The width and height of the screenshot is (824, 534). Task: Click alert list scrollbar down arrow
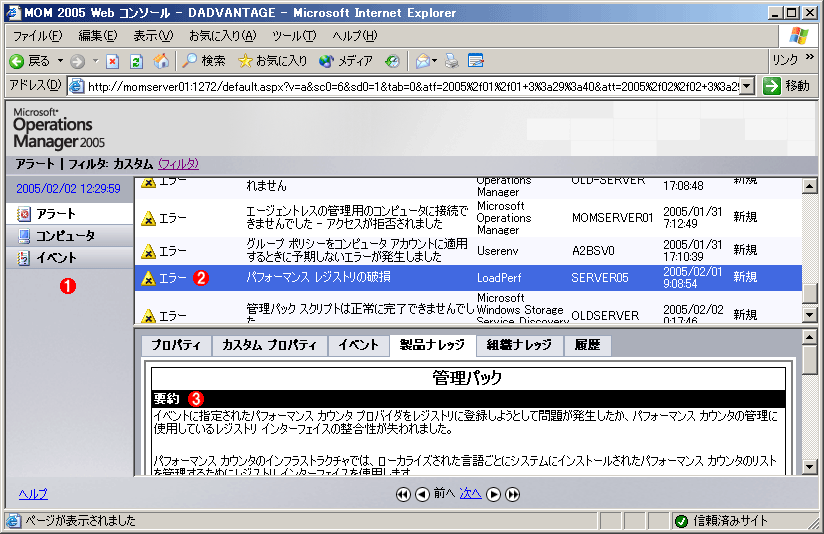point(810,315)
